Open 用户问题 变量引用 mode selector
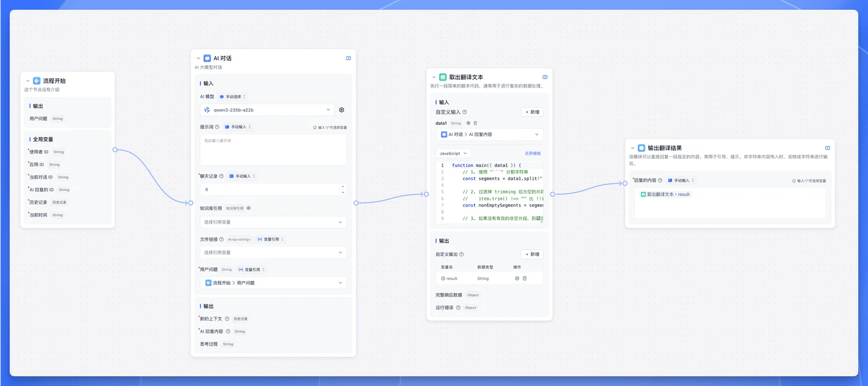Viewport: 868px width, 386px height. (251, 269)
